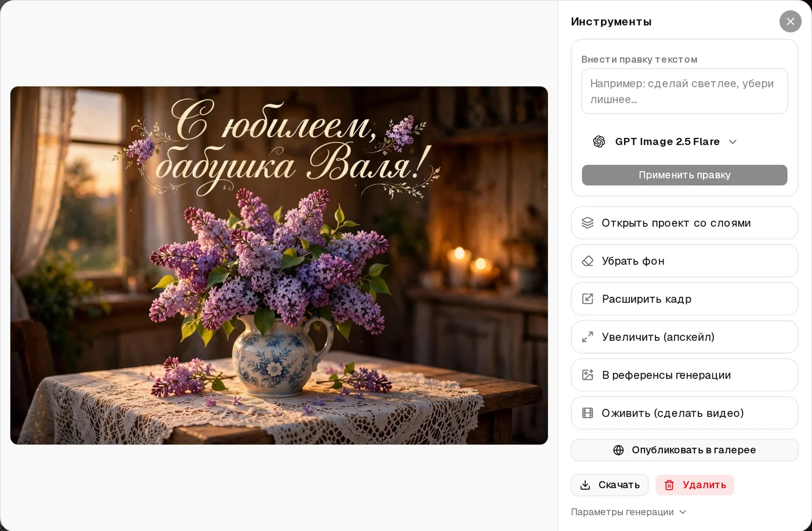Delete image with Удалить button
812x531 pixels.
[x=695, y=485]
